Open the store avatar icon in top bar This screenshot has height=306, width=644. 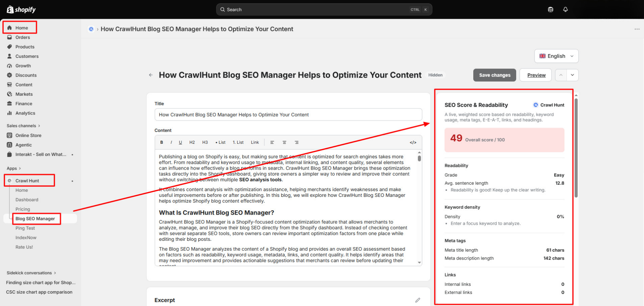click(x=550, y=9)
